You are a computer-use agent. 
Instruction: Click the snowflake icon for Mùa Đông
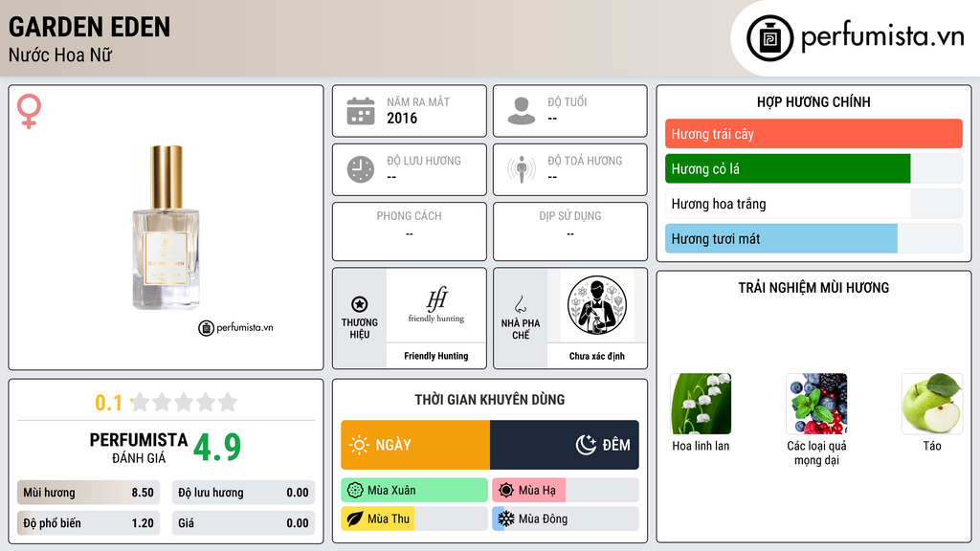506,518
